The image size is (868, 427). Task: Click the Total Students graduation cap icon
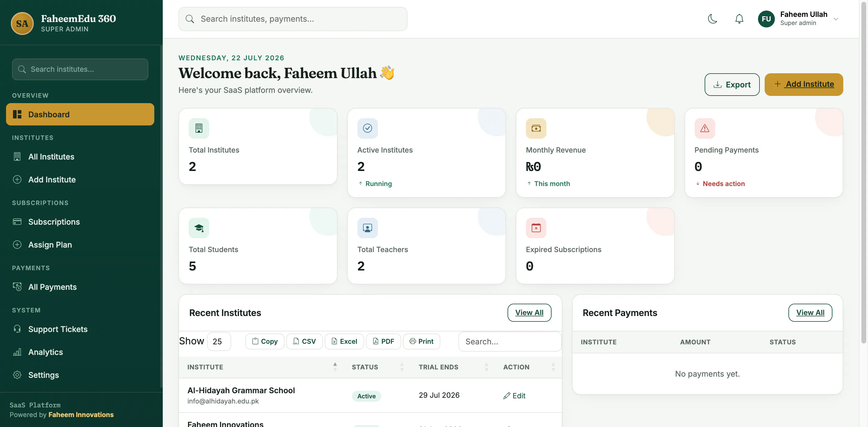click(x=199, y=228)
